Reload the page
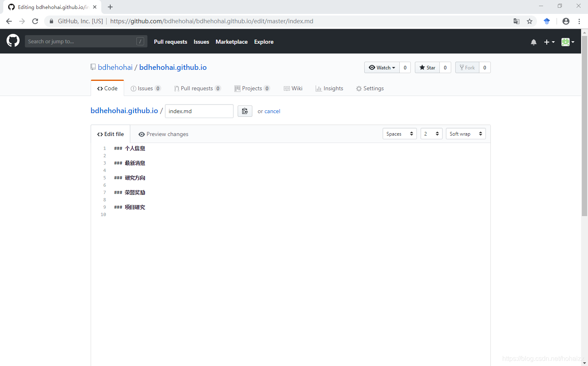The image size is (588, 366). (x=35, y=21)
